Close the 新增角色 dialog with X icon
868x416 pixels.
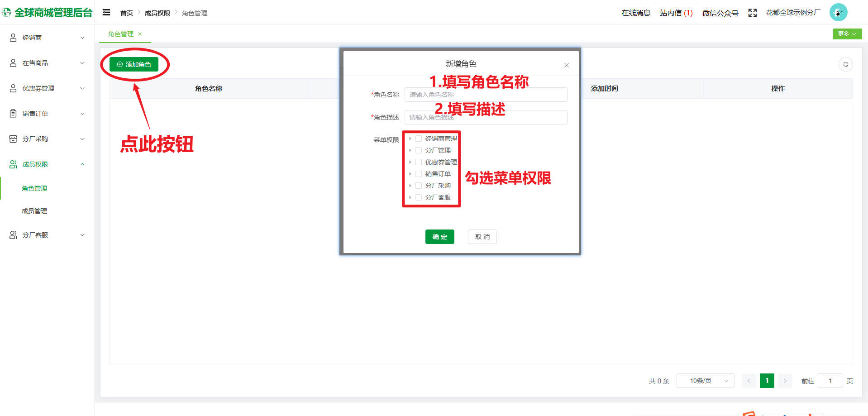[x=566, y=65]
